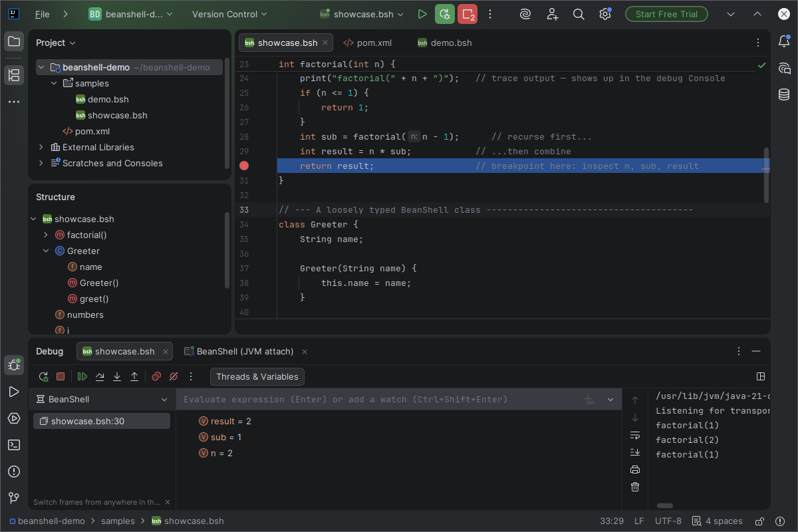Step out in Debug toolbar
This screenshot has width=798, height=532.
point(134,376)
